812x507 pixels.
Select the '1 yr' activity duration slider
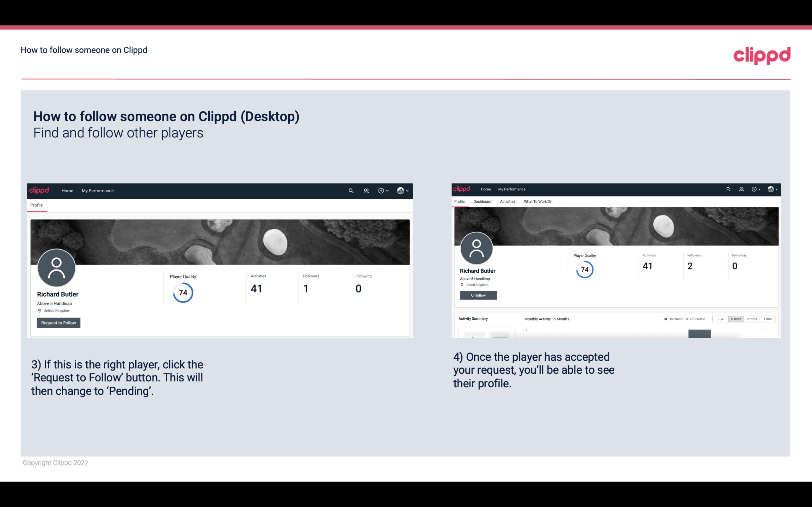[721, 319]
